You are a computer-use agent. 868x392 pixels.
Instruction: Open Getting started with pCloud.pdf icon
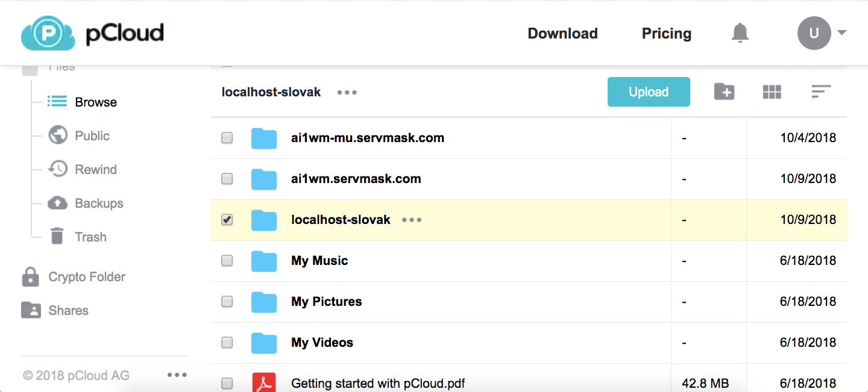pyautogui.click(x=263, y=383)
